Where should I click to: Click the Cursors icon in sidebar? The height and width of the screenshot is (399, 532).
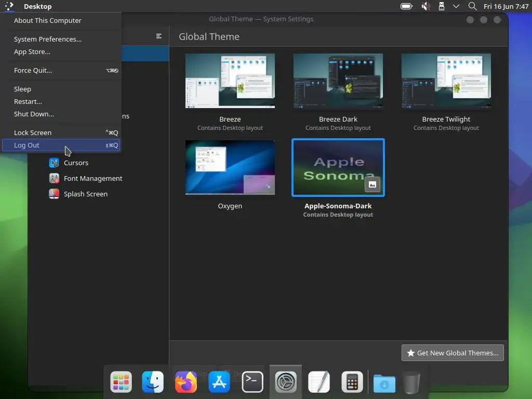pyautogui.click(x=54, y=163)
